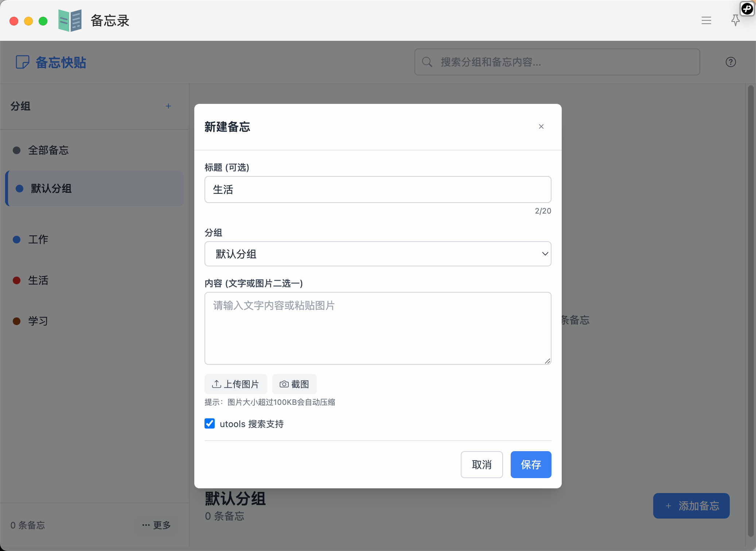Click the pin window icon
Viewport: 756px width, 551px height.
pos(735,20)
